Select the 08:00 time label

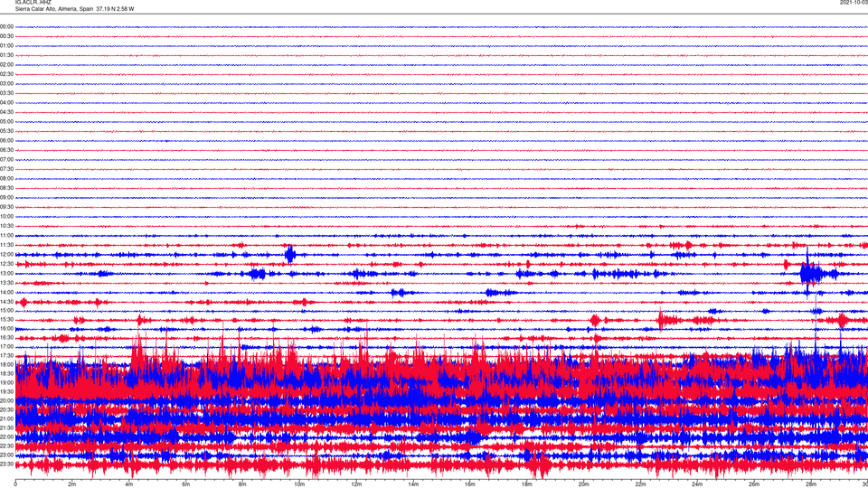click(6, 179)
